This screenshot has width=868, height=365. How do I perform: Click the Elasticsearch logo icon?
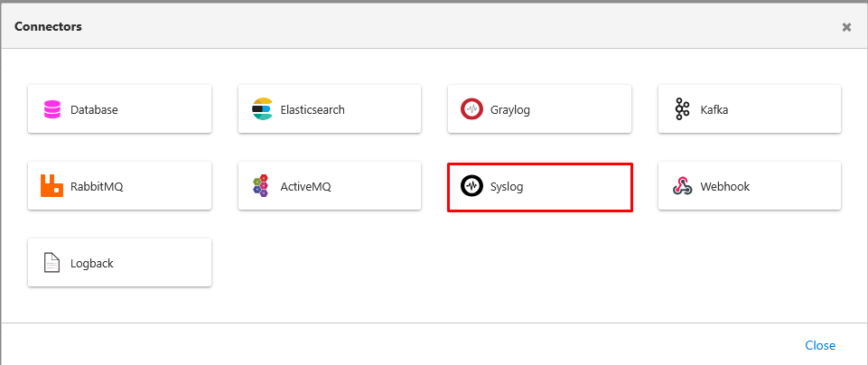(262, 110)
